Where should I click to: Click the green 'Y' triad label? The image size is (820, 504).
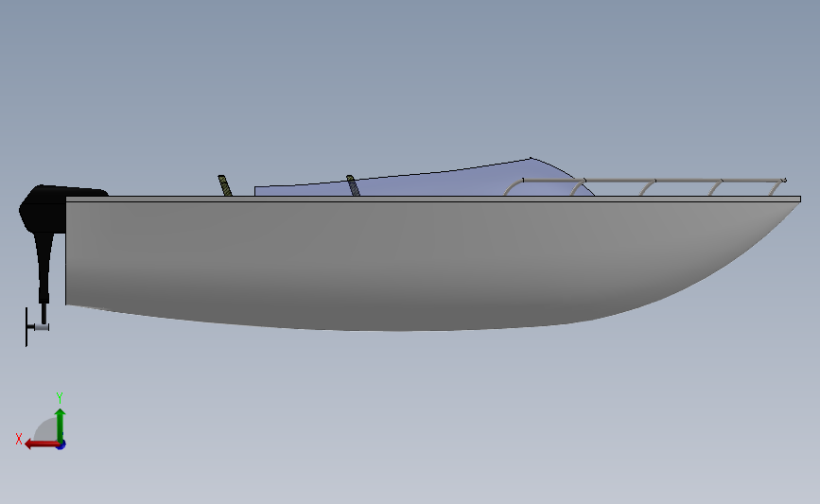[60, 398]
